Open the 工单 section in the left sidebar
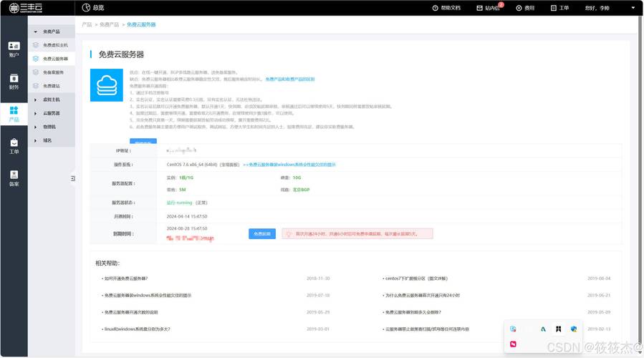Screen dimensions: 644x358 coord(14,146)
